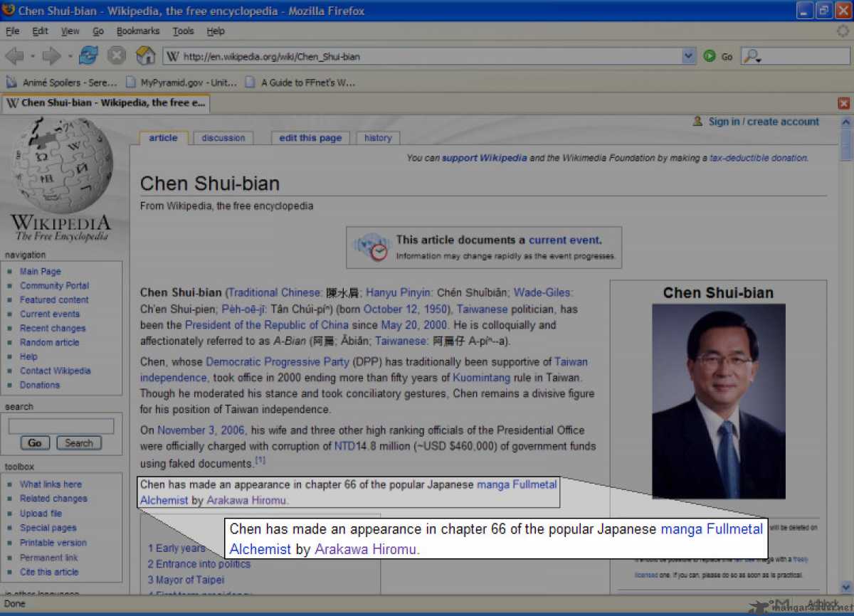The height and width of the screenshot is (616, 854).
Task: Open the 'edit this page' tab
Action: (x=310, y=138)
